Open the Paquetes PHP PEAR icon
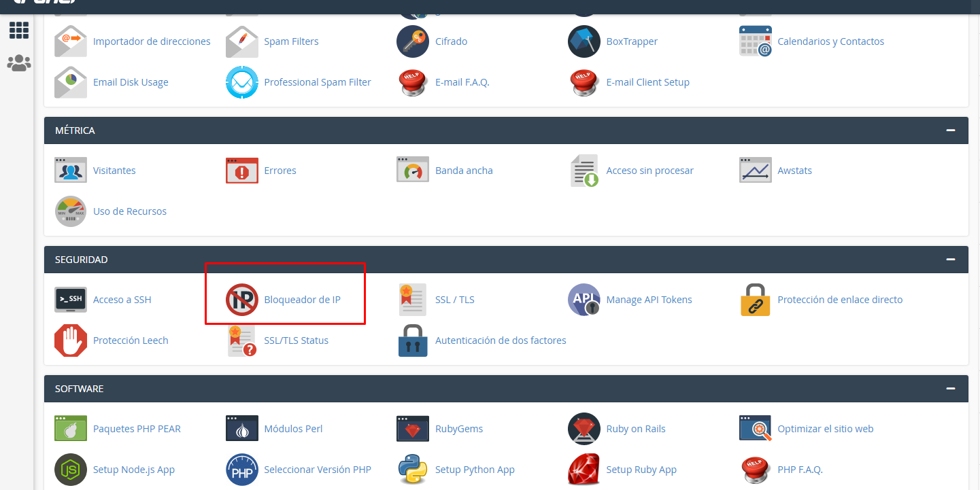The height and width of the screenshot is (490, 980). click(71, 429)
